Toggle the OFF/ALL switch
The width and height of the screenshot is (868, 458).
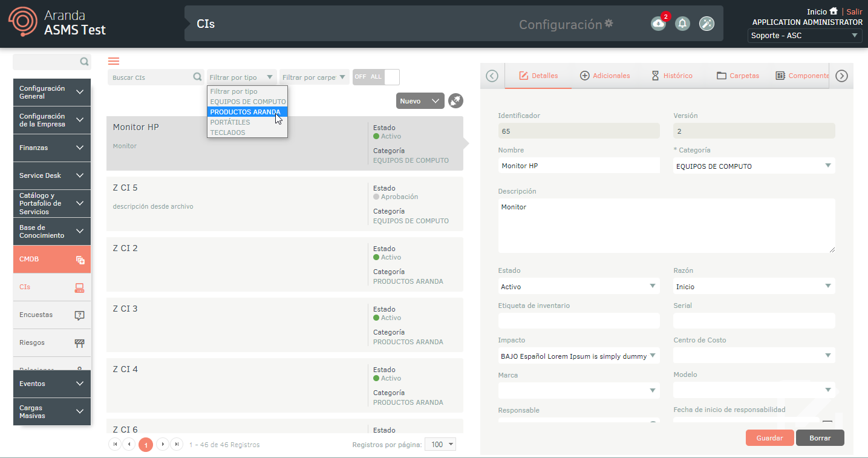tap(376, 77)
